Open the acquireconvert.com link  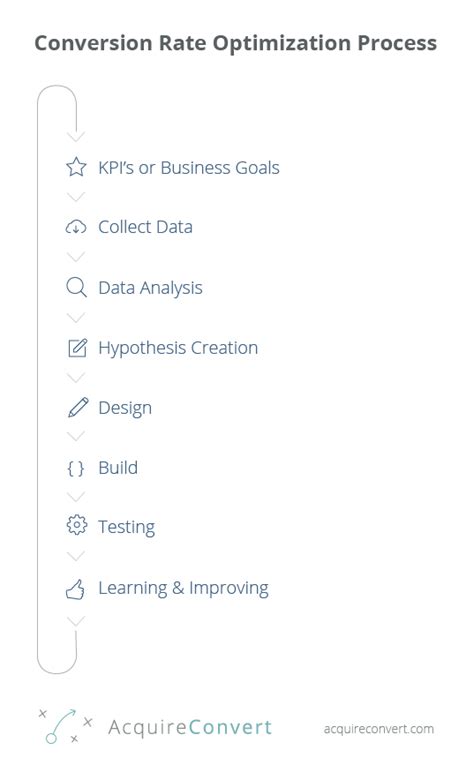tap(379, 729)
